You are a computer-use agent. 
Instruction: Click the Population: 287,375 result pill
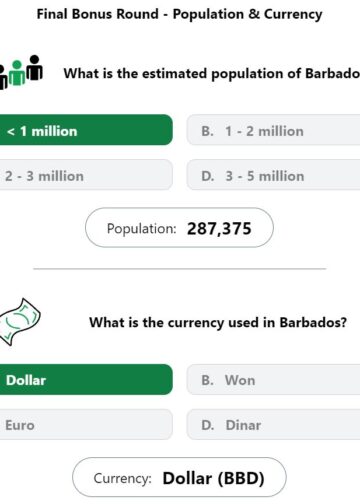(179, 228)
